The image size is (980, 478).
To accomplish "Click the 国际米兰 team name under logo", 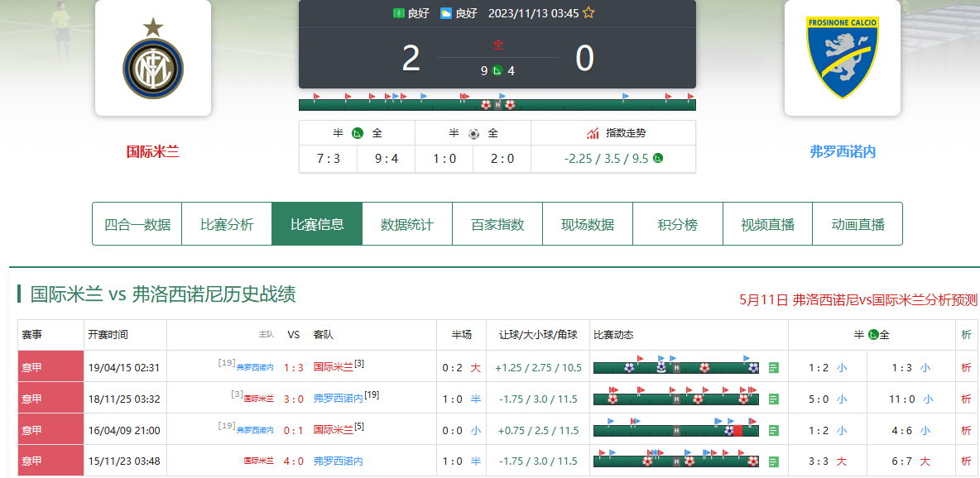I will 153,151.
